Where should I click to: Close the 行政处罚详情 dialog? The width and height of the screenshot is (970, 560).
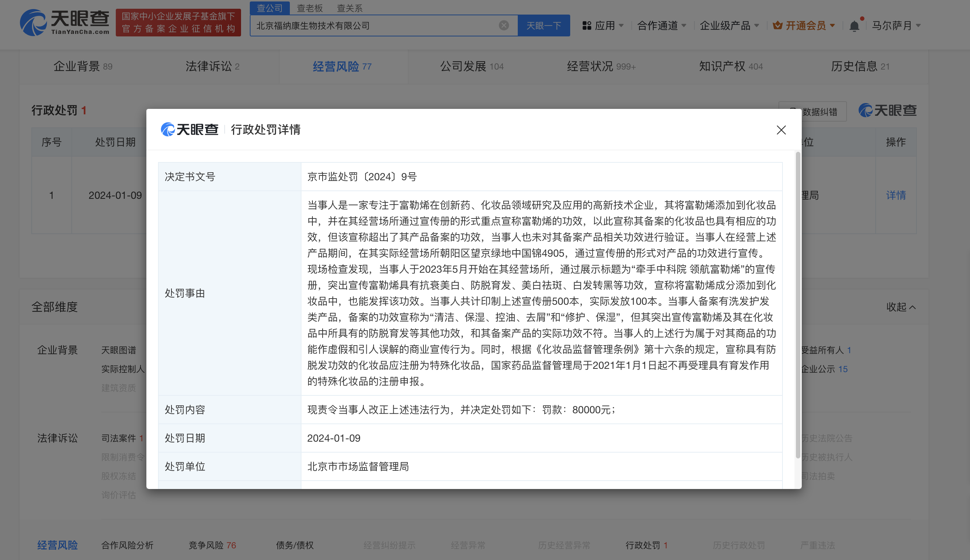781,130
